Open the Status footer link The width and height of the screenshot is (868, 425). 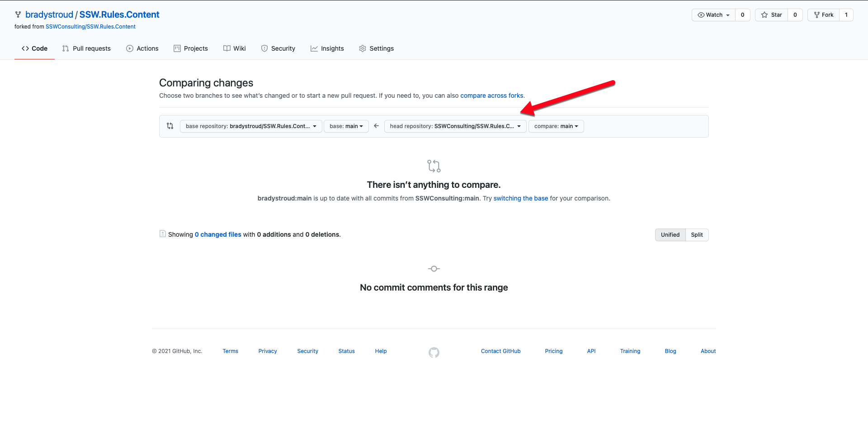click(x=346, y=351)
